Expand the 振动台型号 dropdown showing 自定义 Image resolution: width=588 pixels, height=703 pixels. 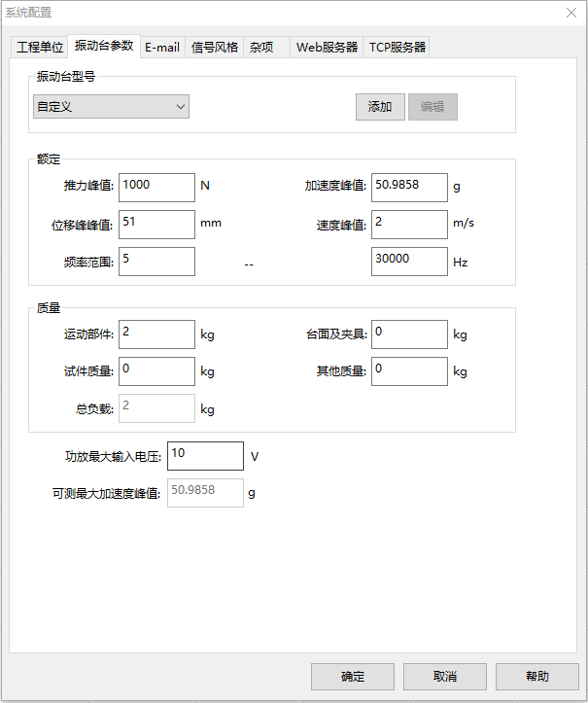[x=111, y=107]
